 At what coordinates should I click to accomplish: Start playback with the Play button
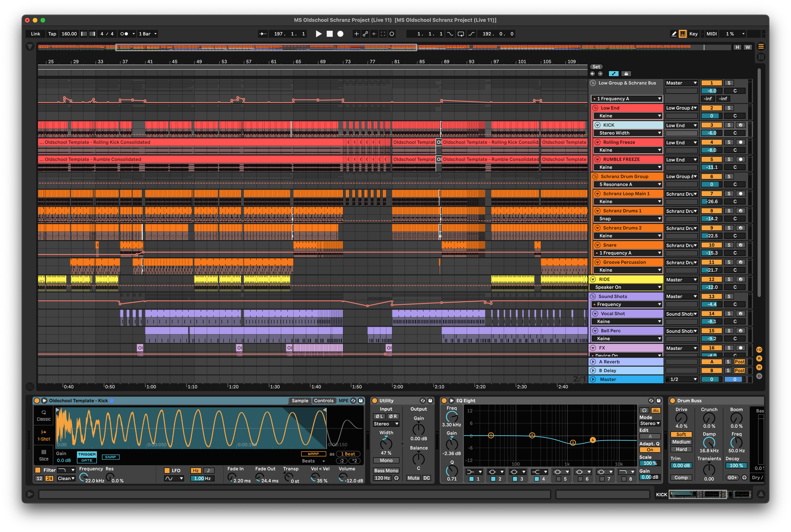click(318, 34)
